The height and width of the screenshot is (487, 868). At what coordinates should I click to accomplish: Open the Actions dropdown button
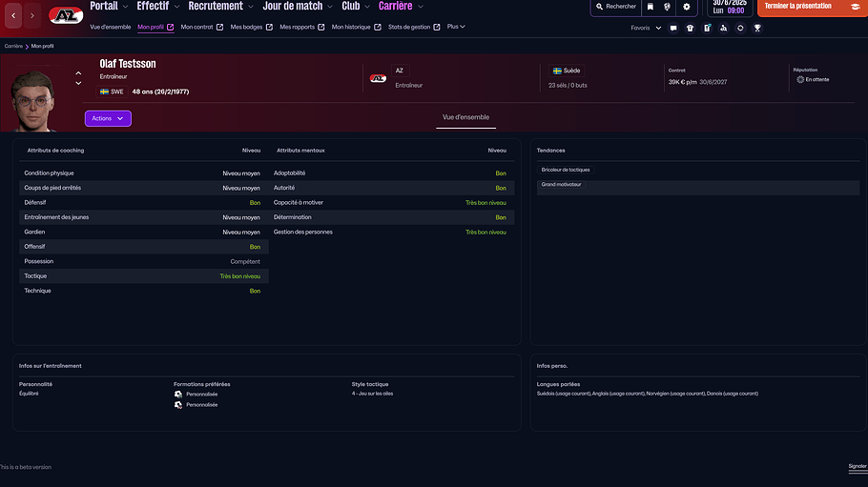108,118
